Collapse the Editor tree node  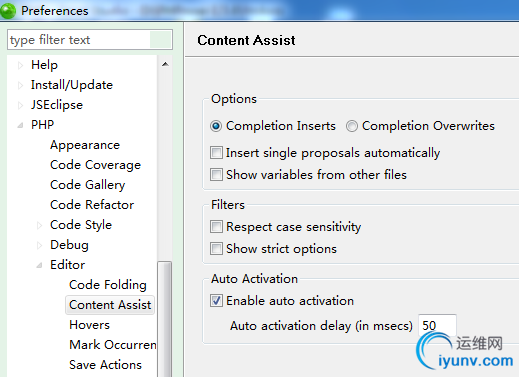click(39, 265)
